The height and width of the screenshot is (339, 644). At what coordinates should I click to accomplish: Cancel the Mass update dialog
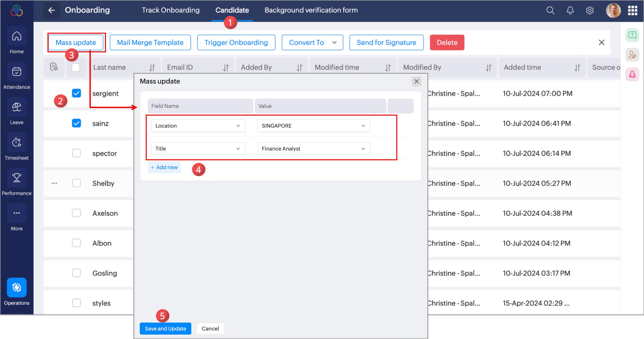click(210, 329)
